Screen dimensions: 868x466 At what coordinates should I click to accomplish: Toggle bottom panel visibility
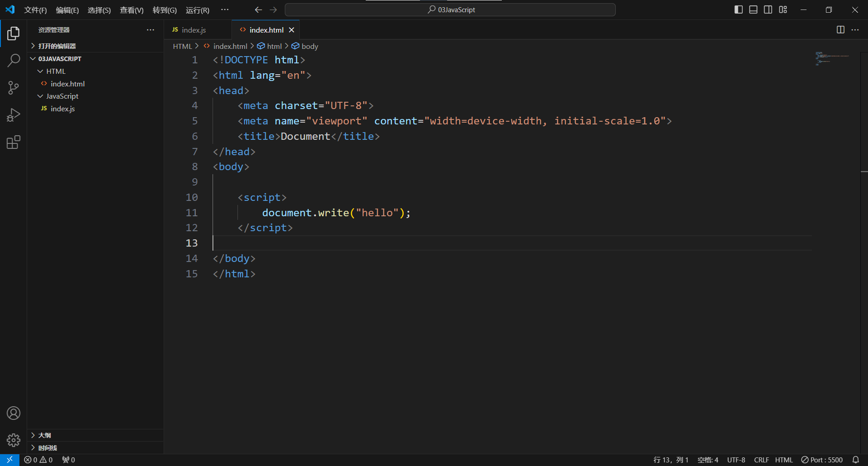coord(753,10)
